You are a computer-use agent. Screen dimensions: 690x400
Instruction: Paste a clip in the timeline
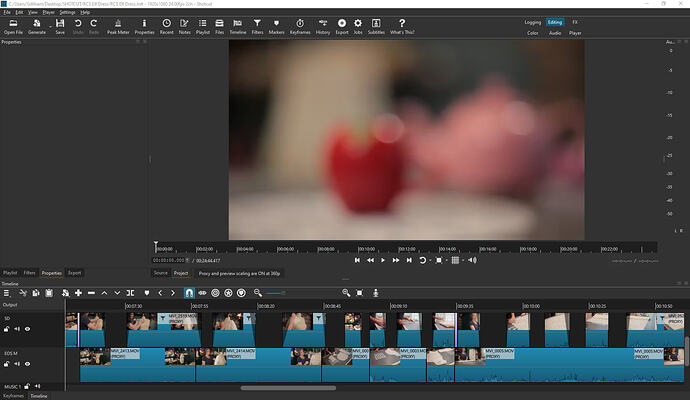(x=49, y=293)
